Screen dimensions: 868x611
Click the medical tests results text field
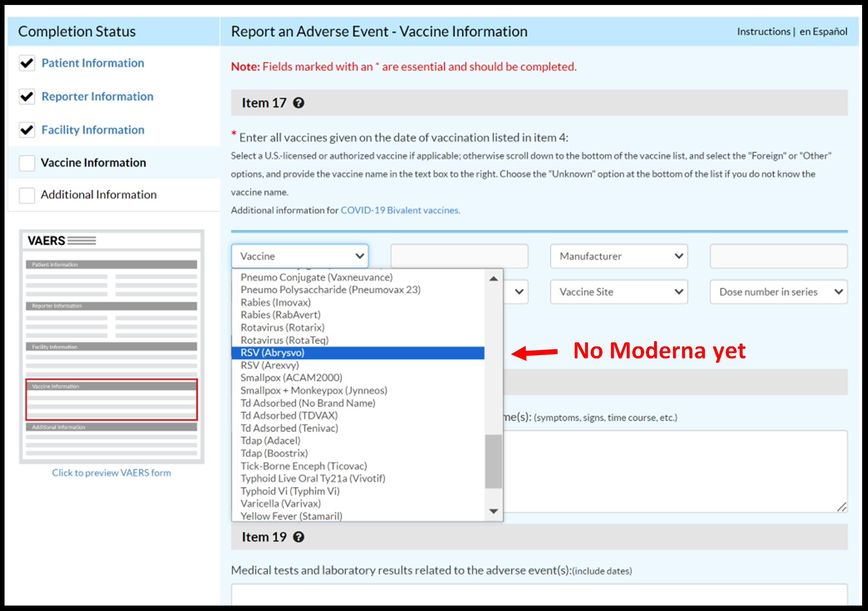539,595
